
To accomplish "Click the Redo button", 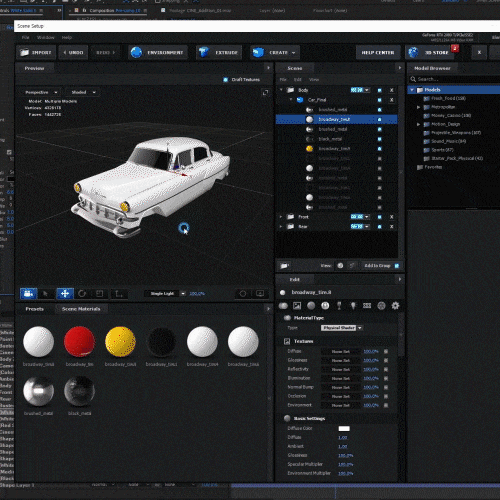I will 105,53.
